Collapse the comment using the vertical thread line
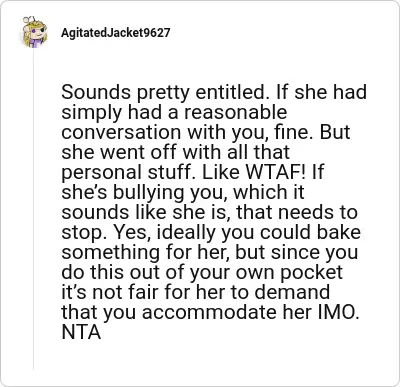Viewport: 400px width, 387px height. pyautogui.click(x=33, y=209)
